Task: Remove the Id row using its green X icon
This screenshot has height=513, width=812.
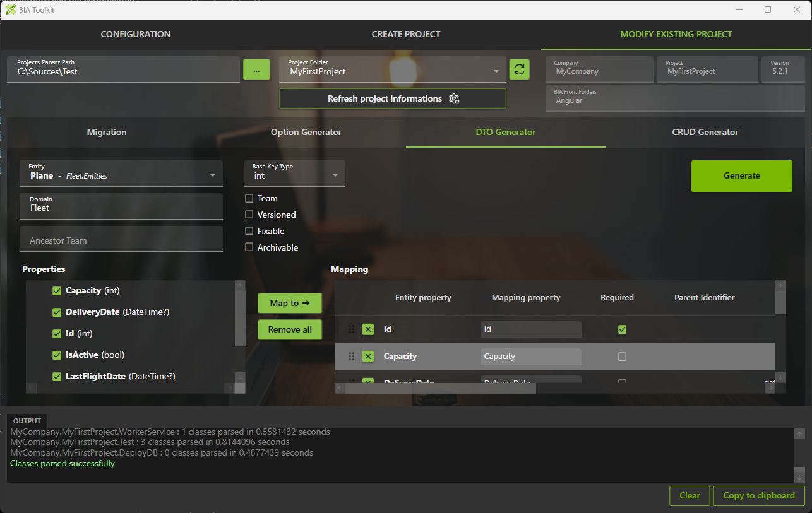Action: [367, 329]
